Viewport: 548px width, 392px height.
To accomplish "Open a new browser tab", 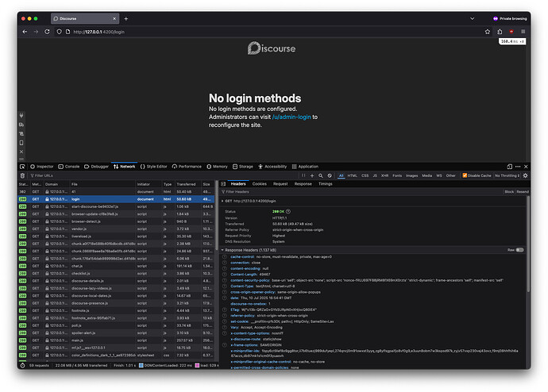I will tap(125, 18).
